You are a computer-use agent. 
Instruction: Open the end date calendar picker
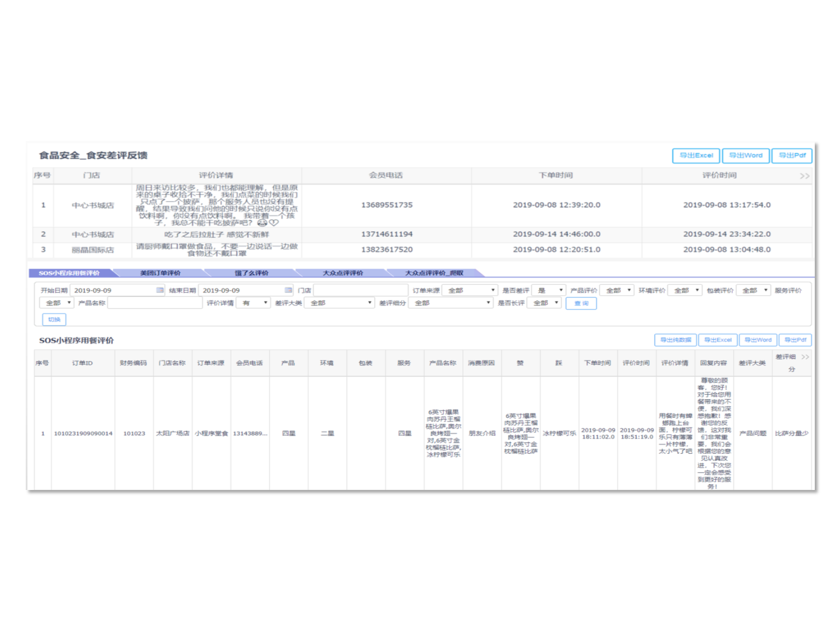click(x=288, y=290)
